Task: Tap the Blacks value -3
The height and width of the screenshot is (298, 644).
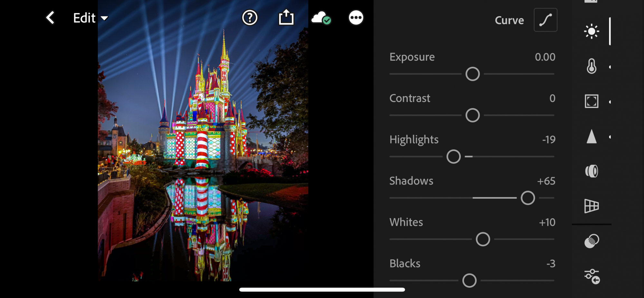Action: 551,263
